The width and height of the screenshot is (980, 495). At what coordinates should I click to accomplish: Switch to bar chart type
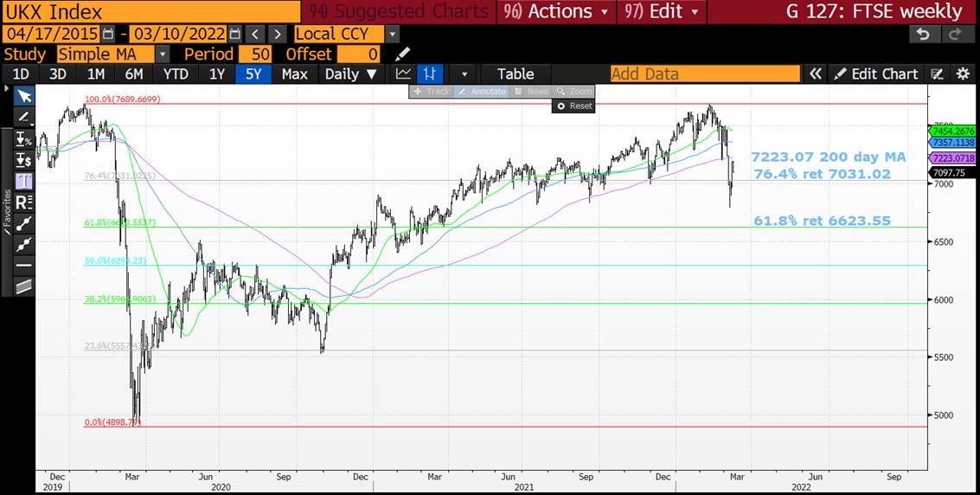point(429,74)
